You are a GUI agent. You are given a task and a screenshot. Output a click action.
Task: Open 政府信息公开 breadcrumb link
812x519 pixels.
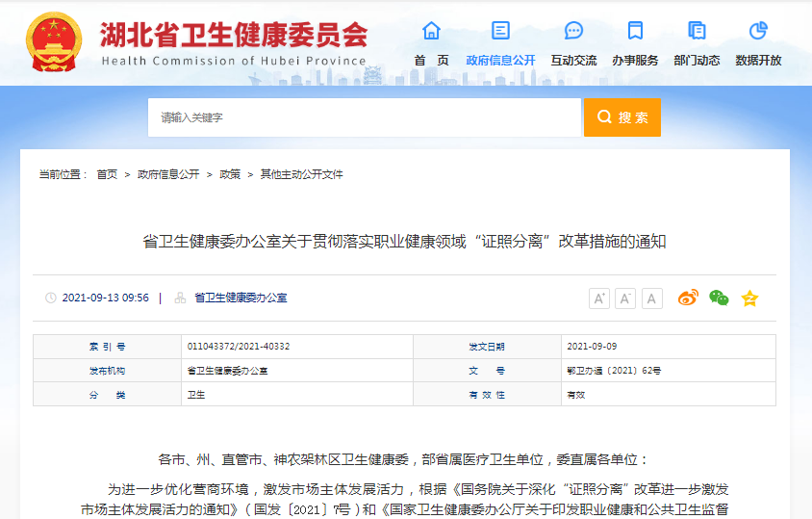click(168, 174)
